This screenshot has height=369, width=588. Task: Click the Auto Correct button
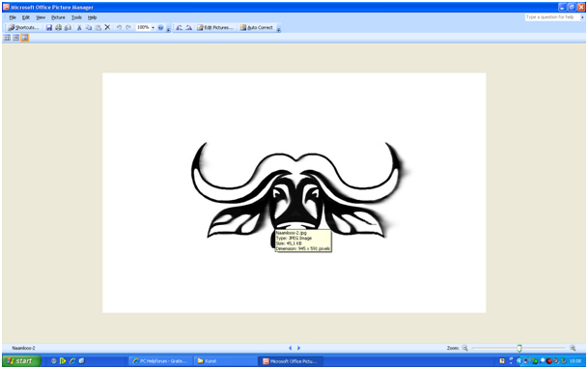[x=257, y=27]
